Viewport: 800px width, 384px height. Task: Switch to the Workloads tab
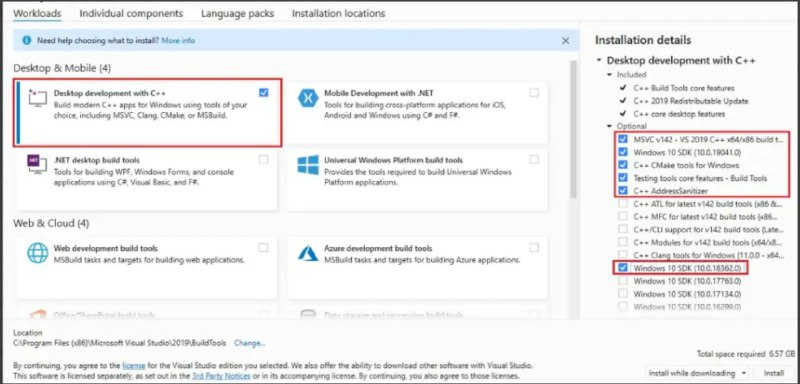37,13
